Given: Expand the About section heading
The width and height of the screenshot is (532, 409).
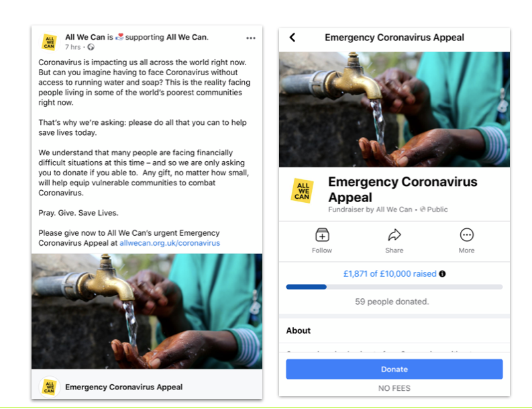Looking at the screenshot, I should (x=299, y=330).
